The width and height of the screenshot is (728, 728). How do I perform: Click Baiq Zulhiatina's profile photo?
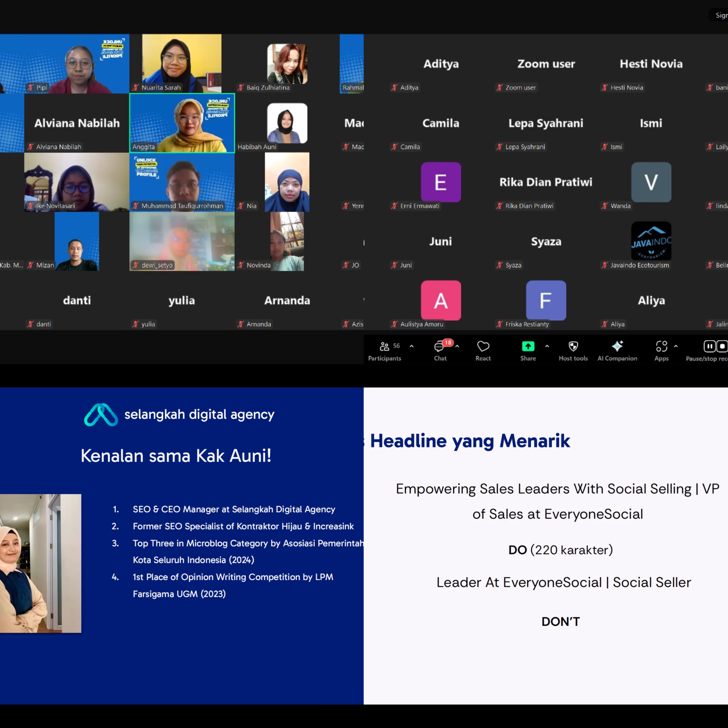(x=287, y=63)
